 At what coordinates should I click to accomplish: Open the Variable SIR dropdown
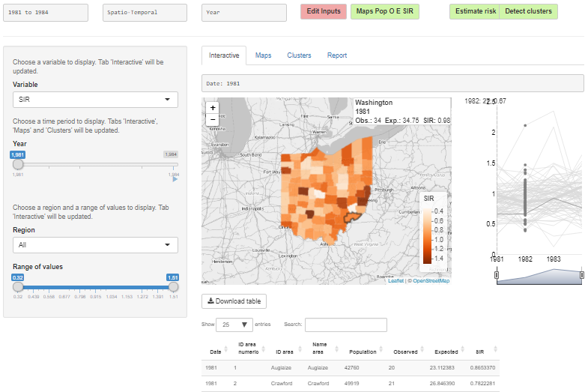[95, 100]
